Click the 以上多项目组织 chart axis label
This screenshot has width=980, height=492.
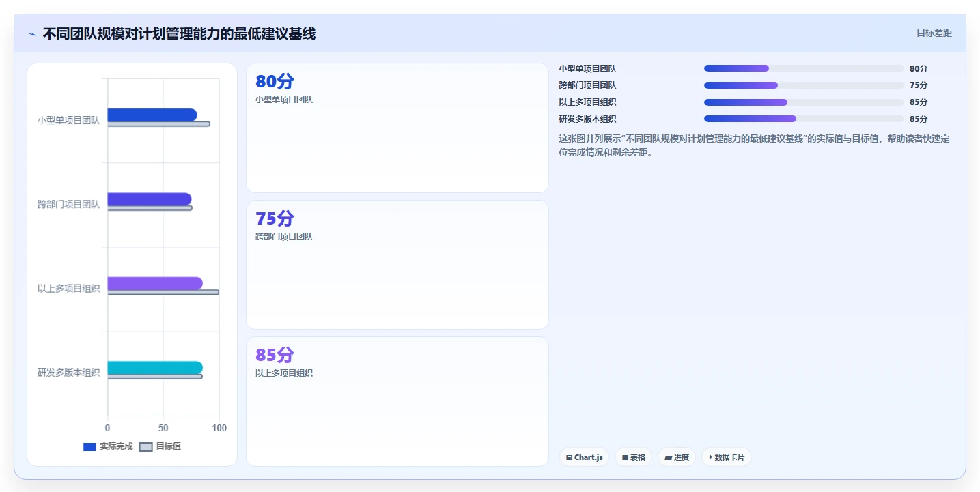tap(69, 289)
